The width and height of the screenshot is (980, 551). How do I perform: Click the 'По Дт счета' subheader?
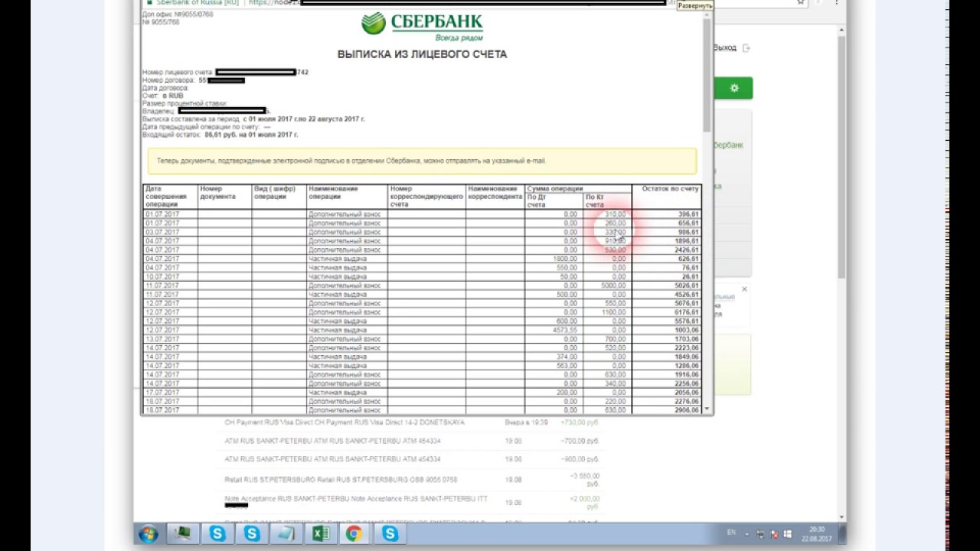[554, 201]
